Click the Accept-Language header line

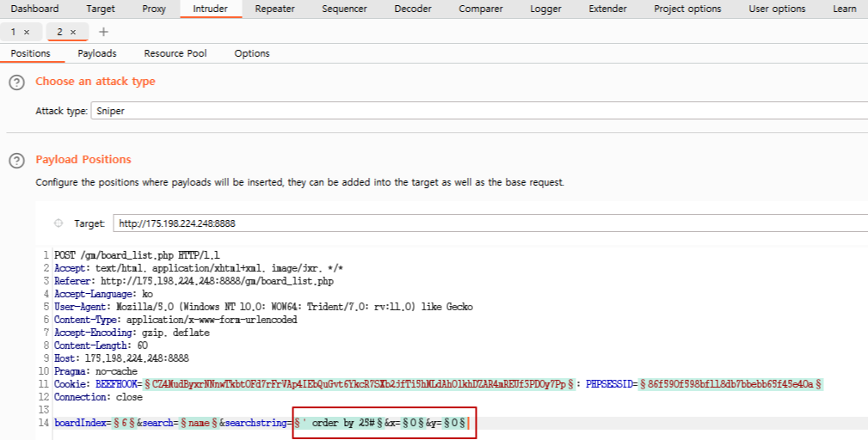click(x=103, y=294)
